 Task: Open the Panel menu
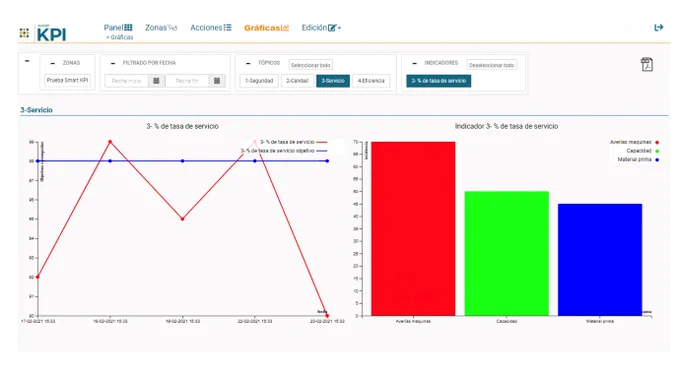tap(118, 27)
